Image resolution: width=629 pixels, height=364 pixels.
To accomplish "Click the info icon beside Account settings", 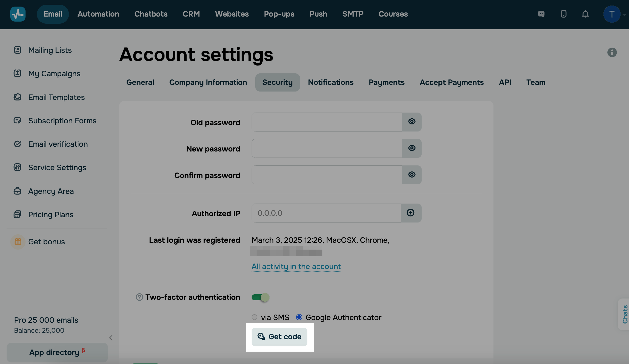I will (x=612, y=53).
